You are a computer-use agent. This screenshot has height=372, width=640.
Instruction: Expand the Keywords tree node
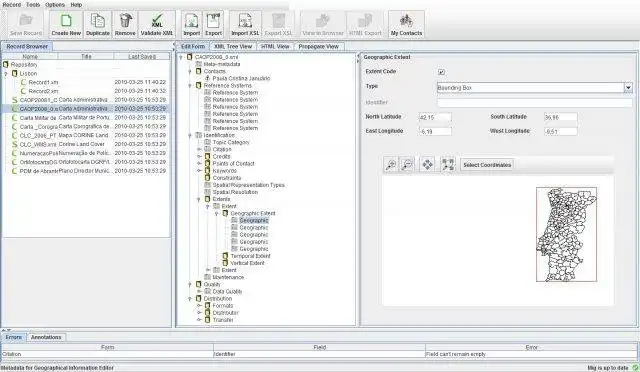tap(199, 171)
